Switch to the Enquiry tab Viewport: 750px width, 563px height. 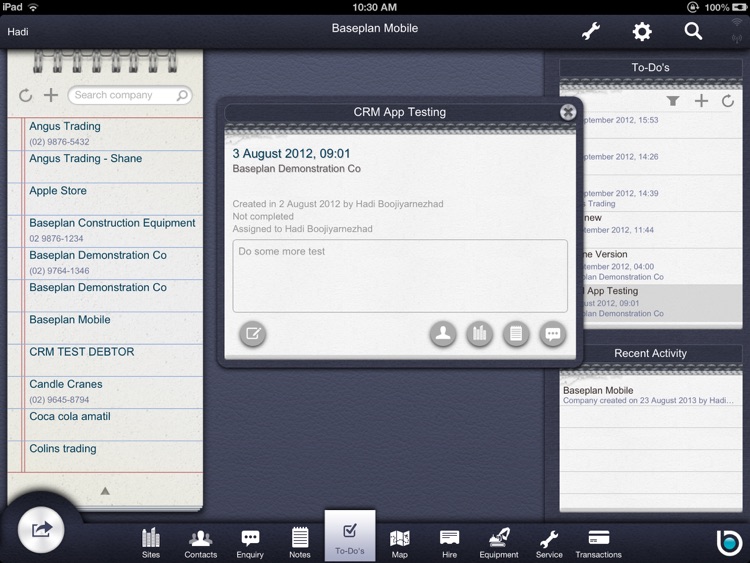(250, 543)
